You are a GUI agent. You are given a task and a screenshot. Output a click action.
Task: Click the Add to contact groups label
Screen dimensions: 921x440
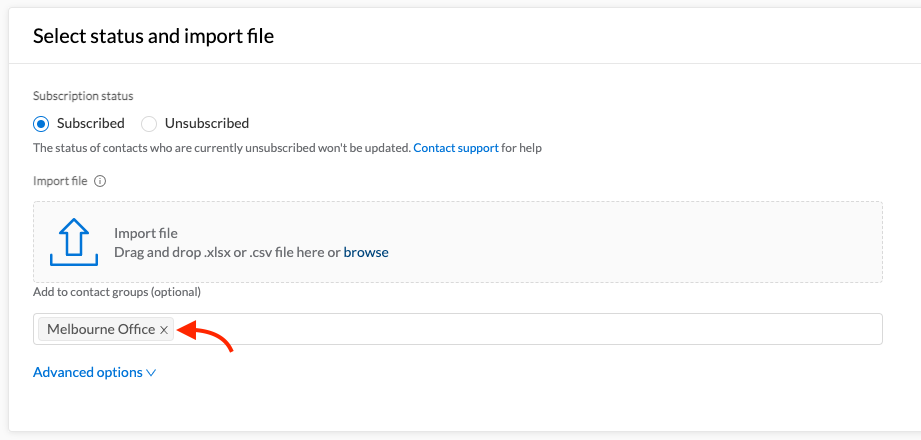pos(117,292)
